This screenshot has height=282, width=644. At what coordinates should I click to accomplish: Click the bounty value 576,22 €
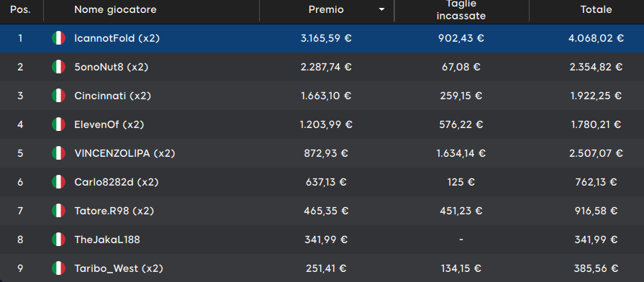click(x=461, y=124)
